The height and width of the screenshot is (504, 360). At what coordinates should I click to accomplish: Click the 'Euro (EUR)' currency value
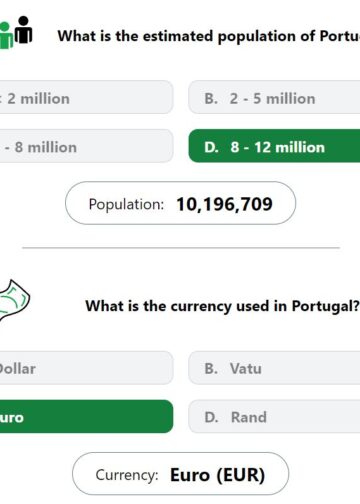tap(217, 475)
